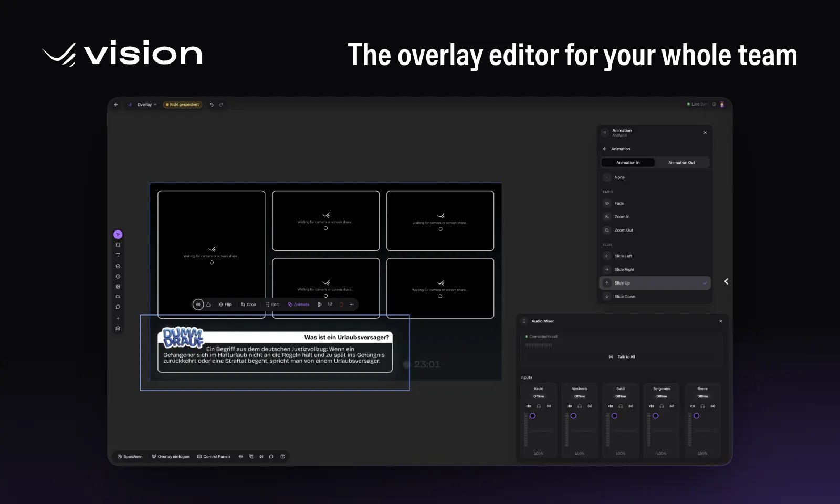Click the plus add element icon
This screenshot has width=840, height=504.
click(x=118, y=318)
